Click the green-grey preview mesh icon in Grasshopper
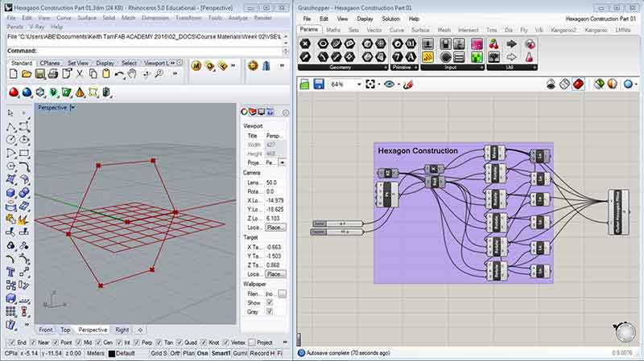644x361 pixels. pyautogui.click(x=599, y=84)
